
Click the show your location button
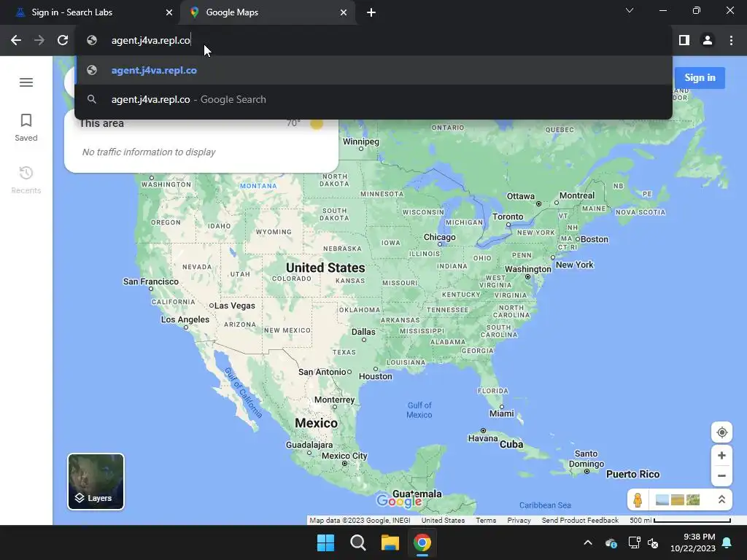[x=721, y=432]
